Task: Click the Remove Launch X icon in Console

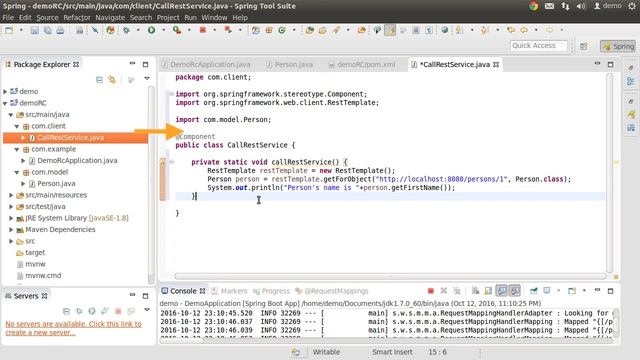Action: coord(444,291)
